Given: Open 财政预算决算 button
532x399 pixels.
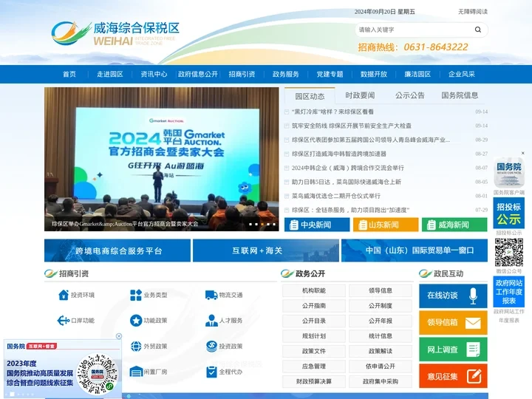Looking at the screenshot, I should tap(314, 381).
